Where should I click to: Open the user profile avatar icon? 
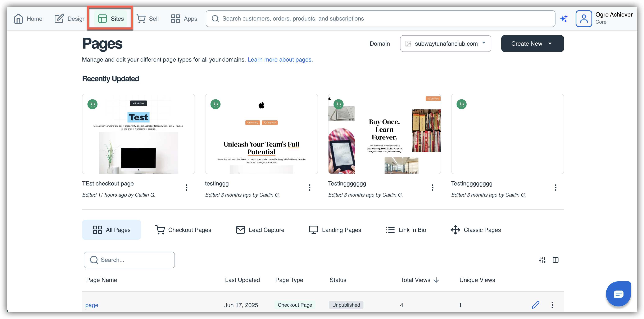coord(584,18)
